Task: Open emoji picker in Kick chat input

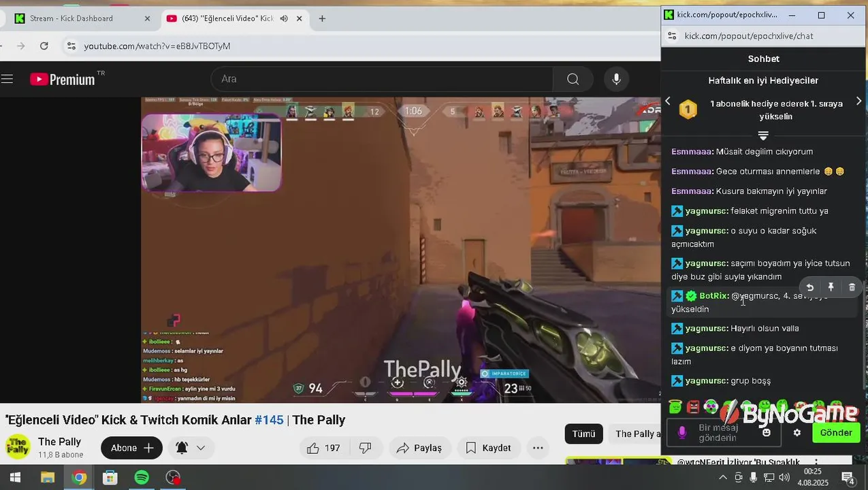Action: pos(767,433)
